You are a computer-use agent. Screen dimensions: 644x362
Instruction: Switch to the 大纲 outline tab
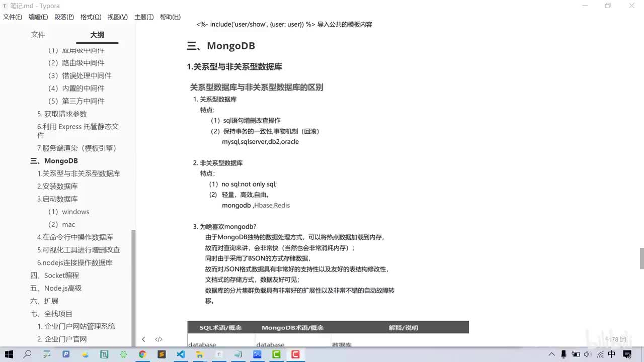point(97,35)
